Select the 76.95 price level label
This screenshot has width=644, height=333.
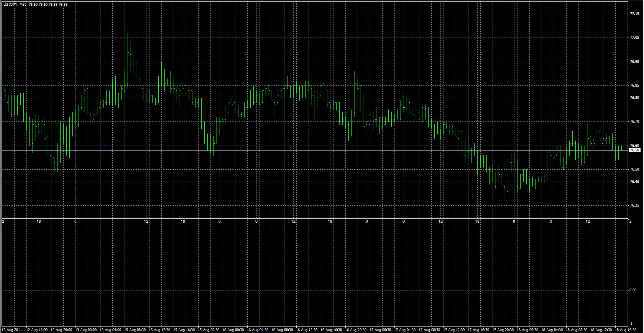click(634, 62)
